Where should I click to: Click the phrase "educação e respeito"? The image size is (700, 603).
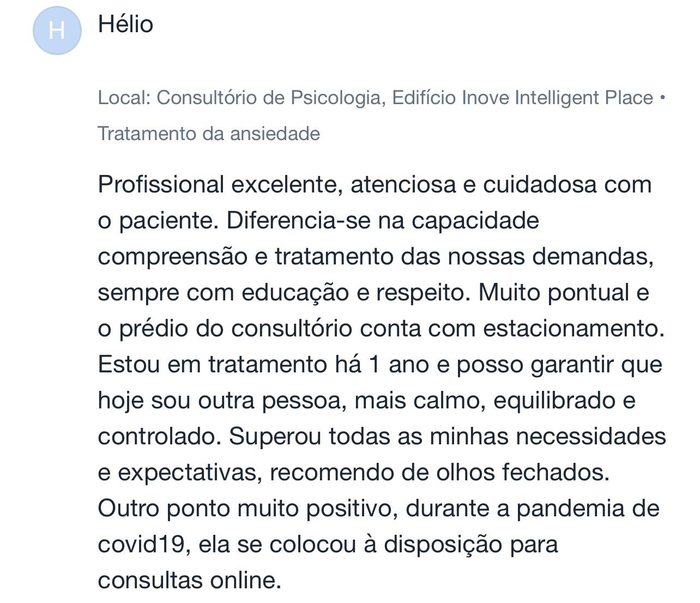click(355, 293)
